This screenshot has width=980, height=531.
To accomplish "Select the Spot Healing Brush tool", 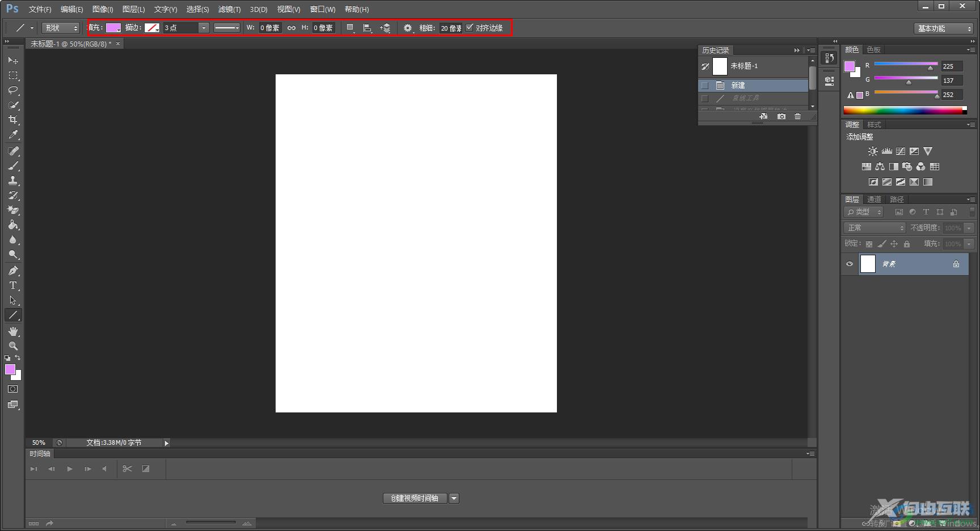I will tap(13, 151).
